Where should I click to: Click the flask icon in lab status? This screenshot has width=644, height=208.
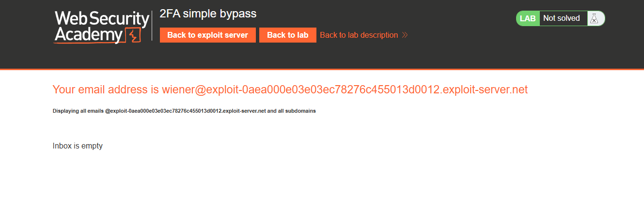[594, 18]
